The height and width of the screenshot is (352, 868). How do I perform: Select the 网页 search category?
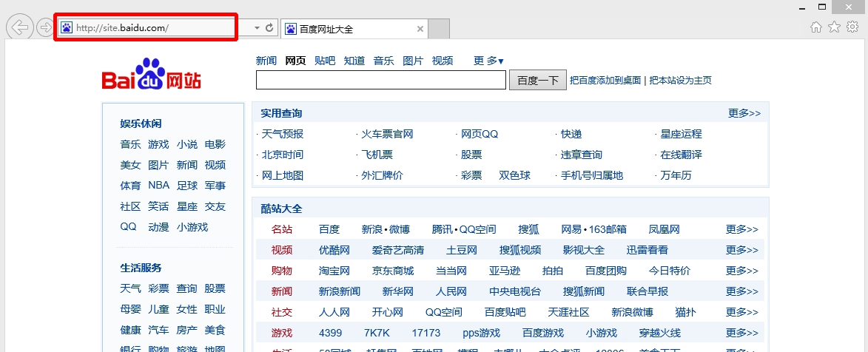295,61
